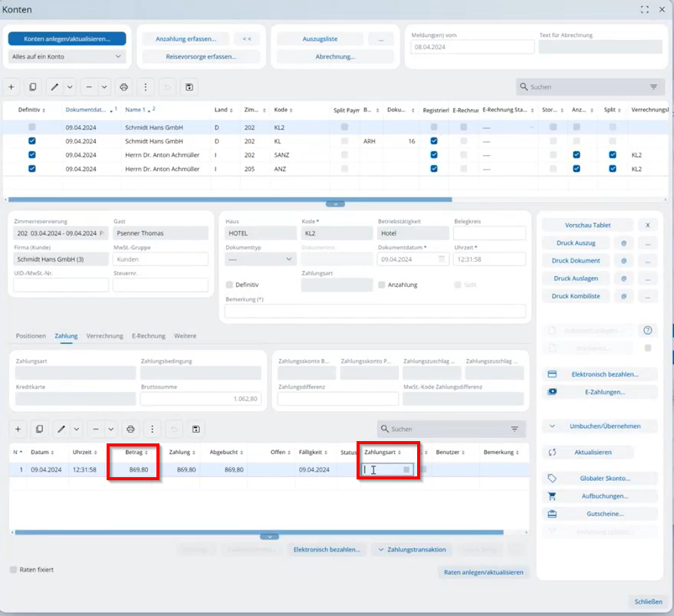The width and height of the screenshot is (674, 616).
Task: Email Druck Auslagen using the @ icon
Action: [x=623, y=278]
